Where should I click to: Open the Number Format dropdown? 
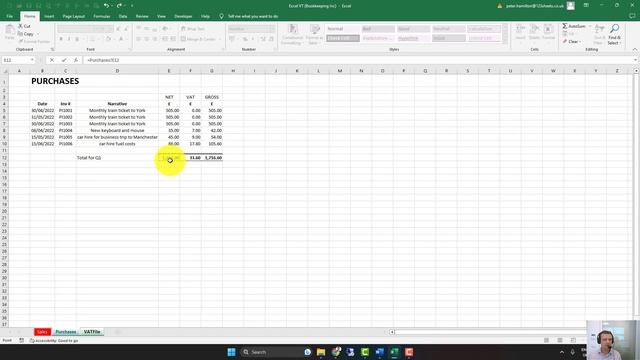[272, 29]
